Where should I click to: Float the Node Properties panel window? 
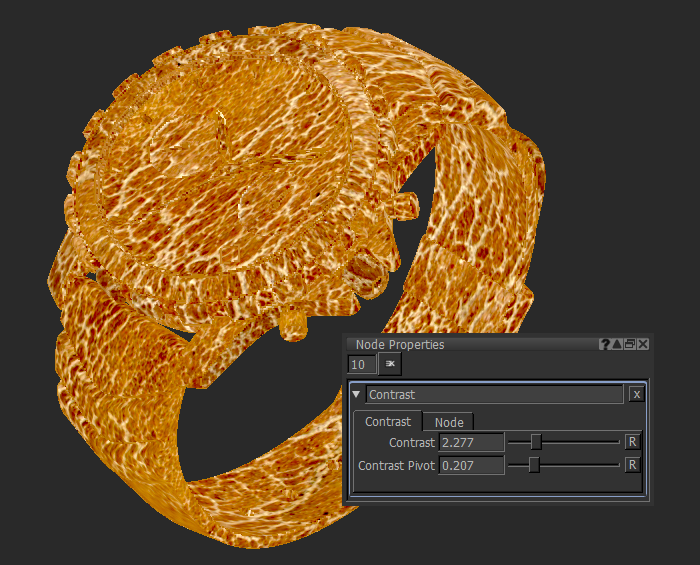pos(630,344)
